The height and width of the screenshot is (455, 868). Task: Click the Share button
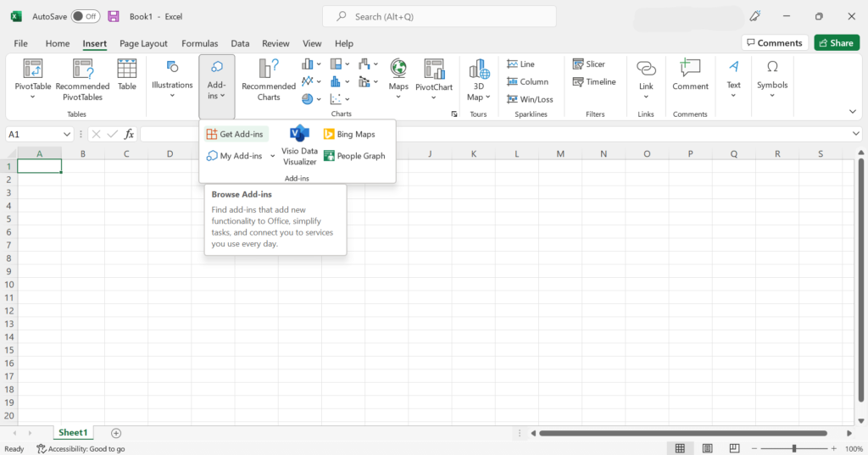836,43
